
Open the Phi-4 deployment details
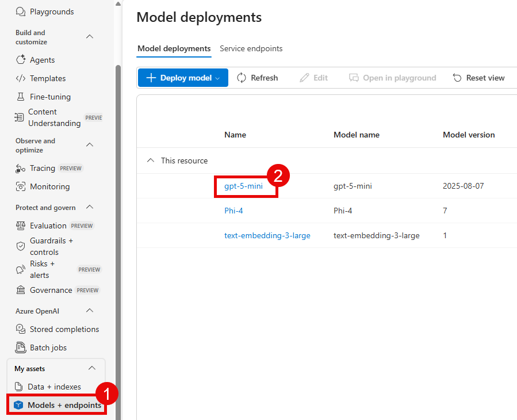[233, 210]
